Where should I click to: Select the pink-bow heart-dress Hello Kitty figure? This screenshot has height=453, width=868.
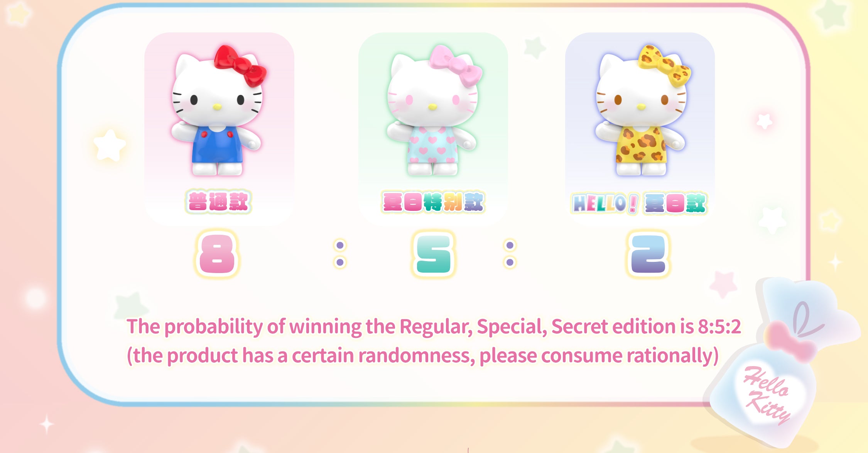click(x=434, y=110)
